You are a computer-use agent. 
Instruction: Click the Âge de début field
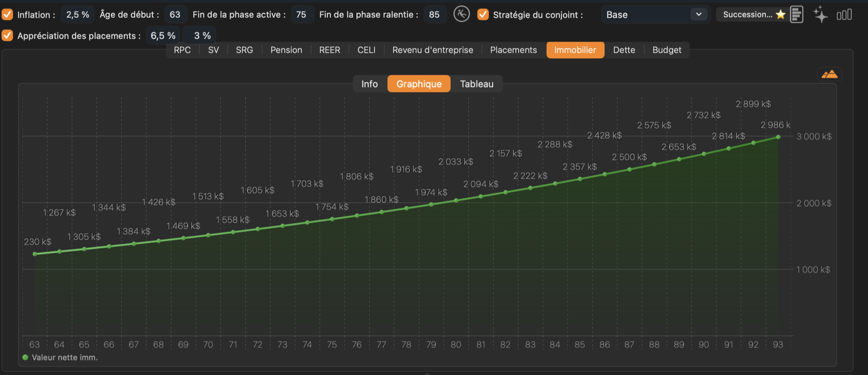pos(175,14)
